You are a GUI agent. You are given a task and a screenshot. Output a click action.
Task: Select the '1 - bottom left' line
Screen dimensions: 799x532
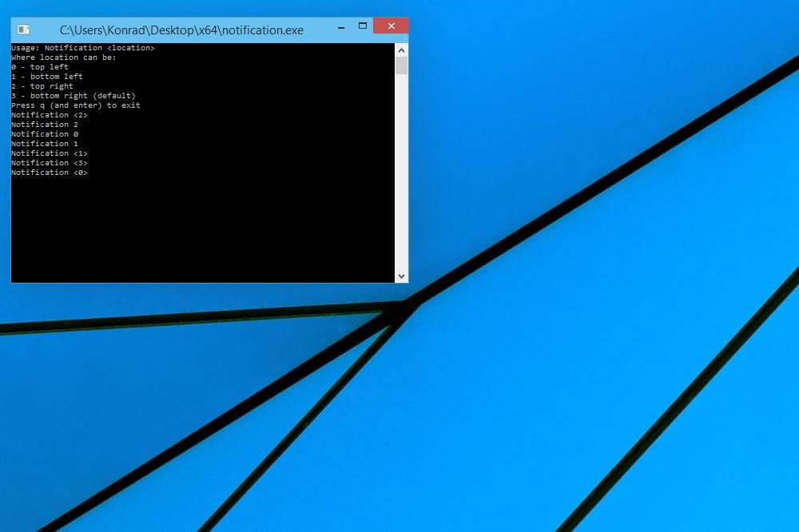coord(47,77)
